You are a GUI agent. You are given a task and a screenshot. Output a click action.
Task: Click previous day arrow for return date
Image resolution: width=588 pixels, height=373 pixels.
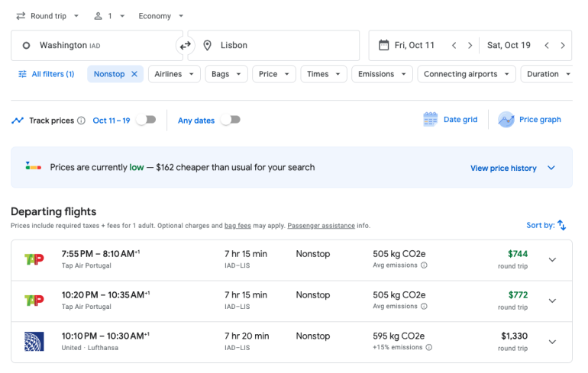pyautogui.click(x=546, y=46)
